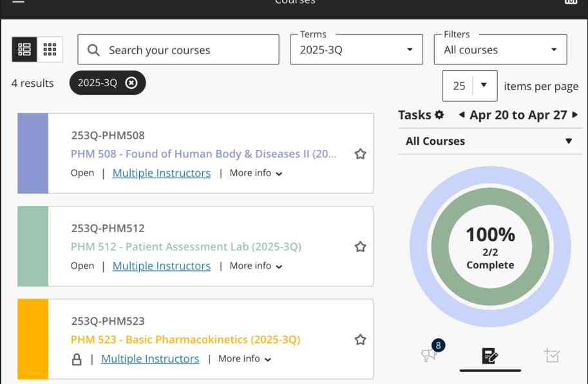Expand All Courses selector in Tasks

pyautogui.click(x=490, y=142)
